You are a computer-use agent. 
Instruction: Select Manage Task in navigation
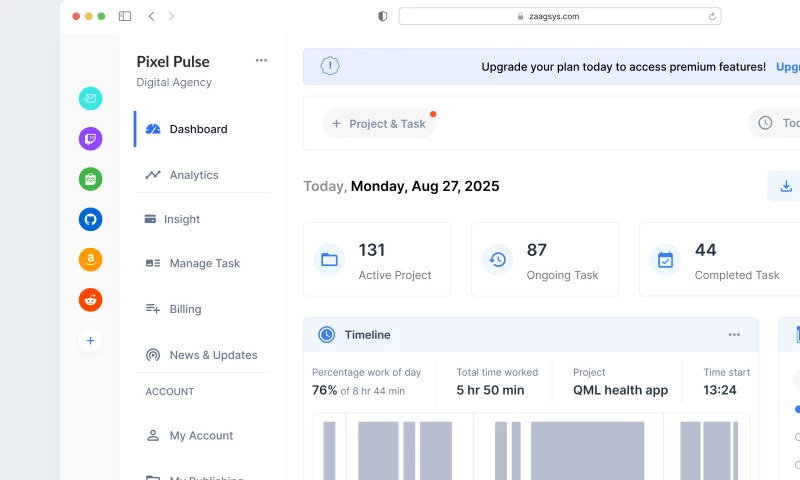204,263
